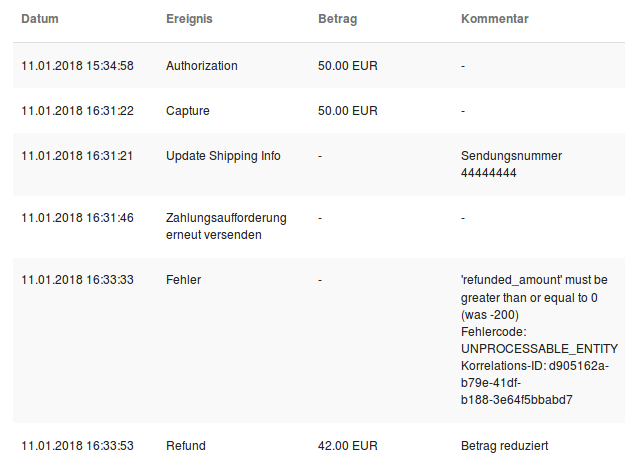Click the Kommentar column header

(x=495, y=19)
